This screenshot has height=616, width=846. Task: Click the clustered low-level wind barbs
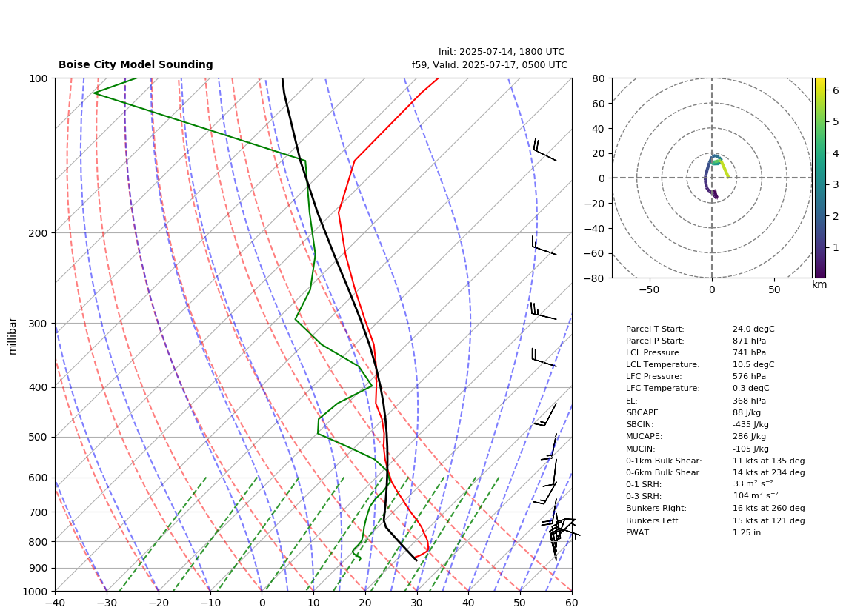[561, 538]
